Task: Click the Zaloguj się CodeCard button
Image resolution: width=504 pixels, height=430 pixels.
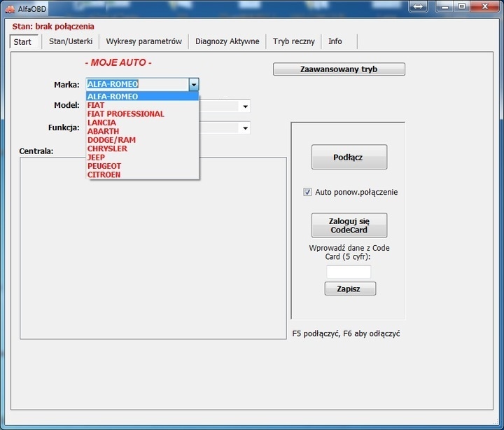Action: 349,226
